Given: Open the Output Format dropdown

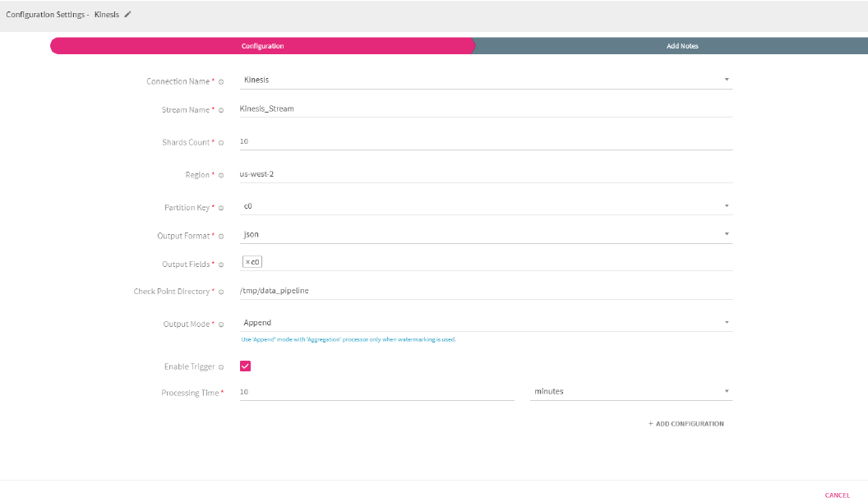Looking at the screenshot, I should click(486, 234).
